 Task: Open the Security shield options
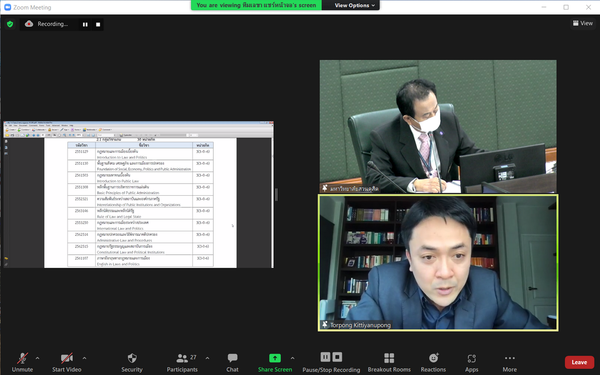132,362
